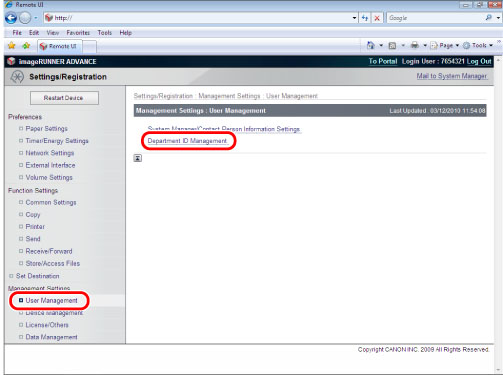
Task: Click the browser Forward arrow button
Action: coord(25,18)
